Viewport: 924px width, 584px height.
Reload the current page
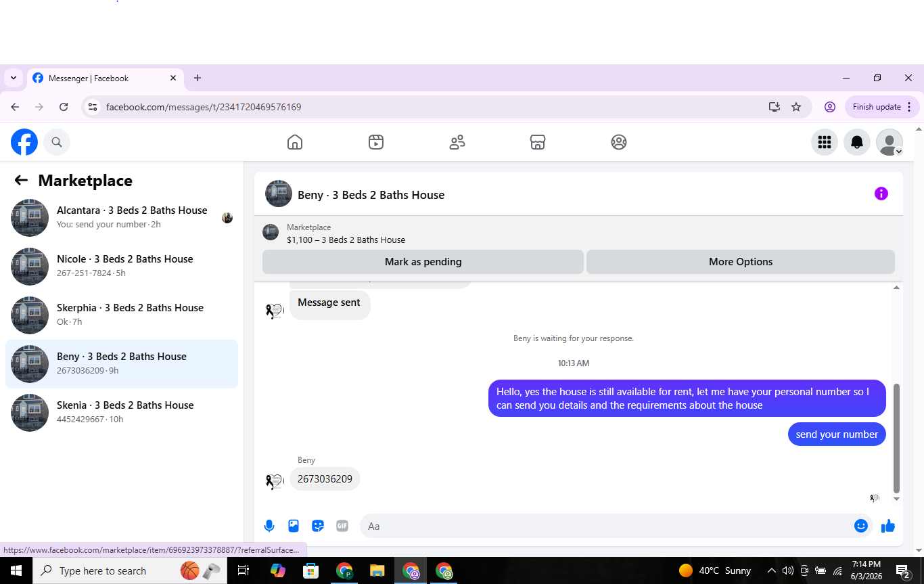click(x=64, y=107)
